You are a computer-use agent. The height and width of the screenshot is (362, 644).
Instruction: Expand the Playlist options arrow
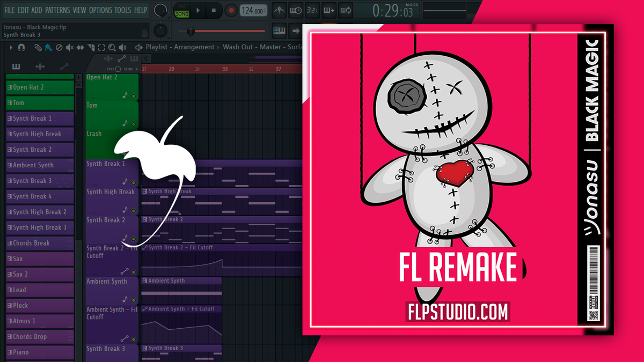[x=11, y=47]
